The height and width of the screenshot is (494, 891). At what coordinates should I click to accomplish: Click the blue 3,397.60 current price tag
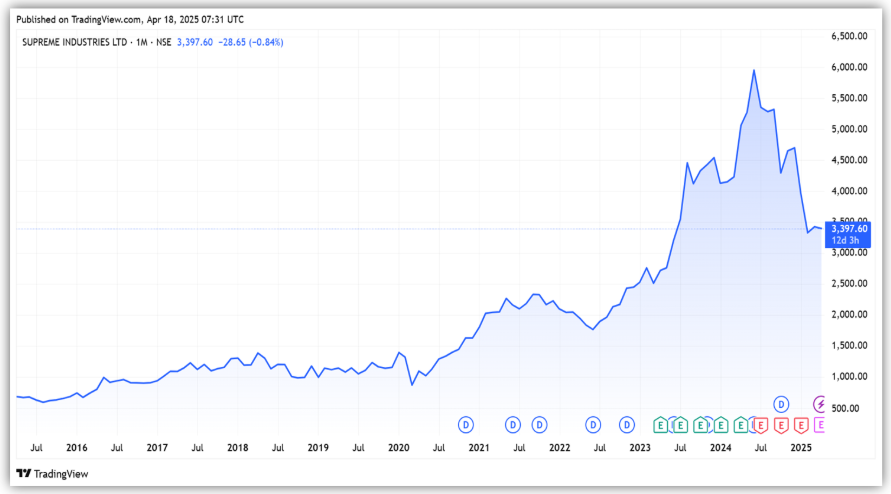[x=849, y=228]
